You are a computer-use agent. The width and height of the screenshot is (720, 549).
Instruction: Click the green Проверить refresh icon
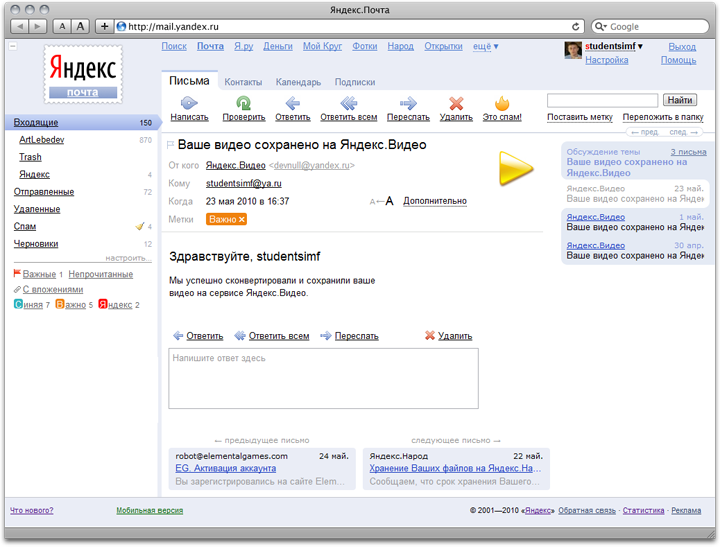click(243, 103)
